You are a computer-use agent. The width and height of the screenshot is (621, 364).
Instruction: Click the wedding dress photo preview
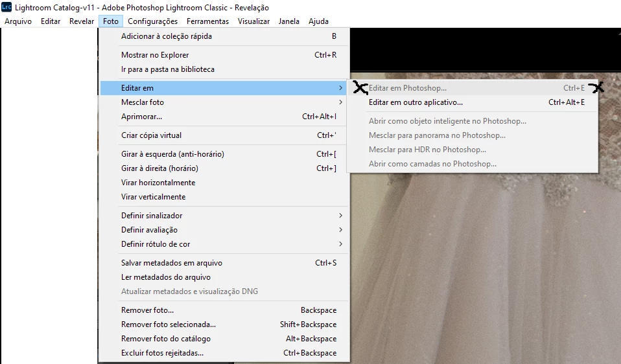[x=486, y=269]
